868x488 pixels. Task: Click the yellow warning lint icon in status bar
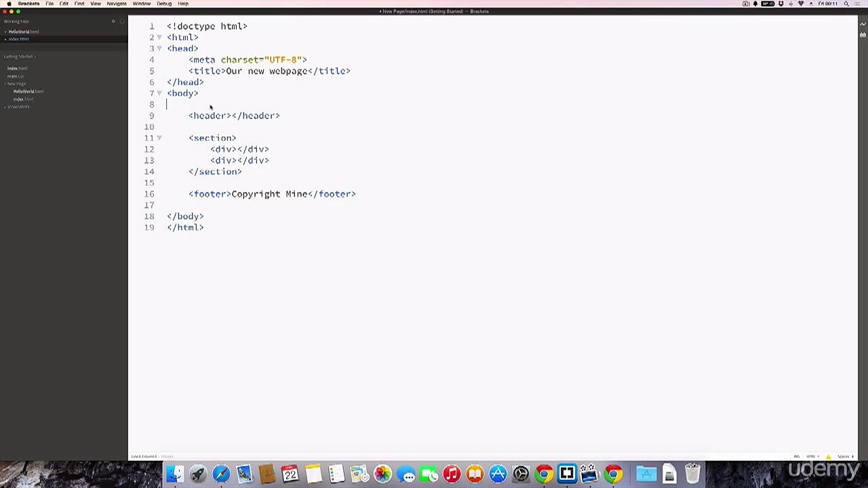(x=828, y=457)
